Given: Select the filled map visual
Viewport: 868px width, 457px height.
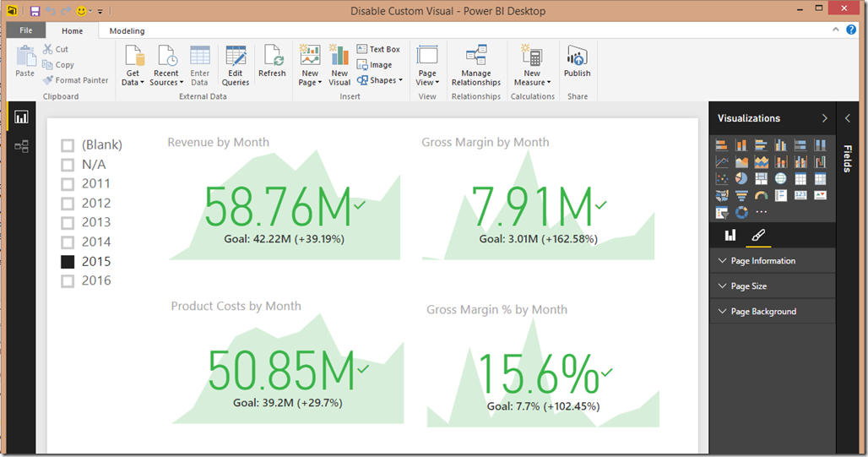Looking at the screenshot, I should click(x=721, y=195).
